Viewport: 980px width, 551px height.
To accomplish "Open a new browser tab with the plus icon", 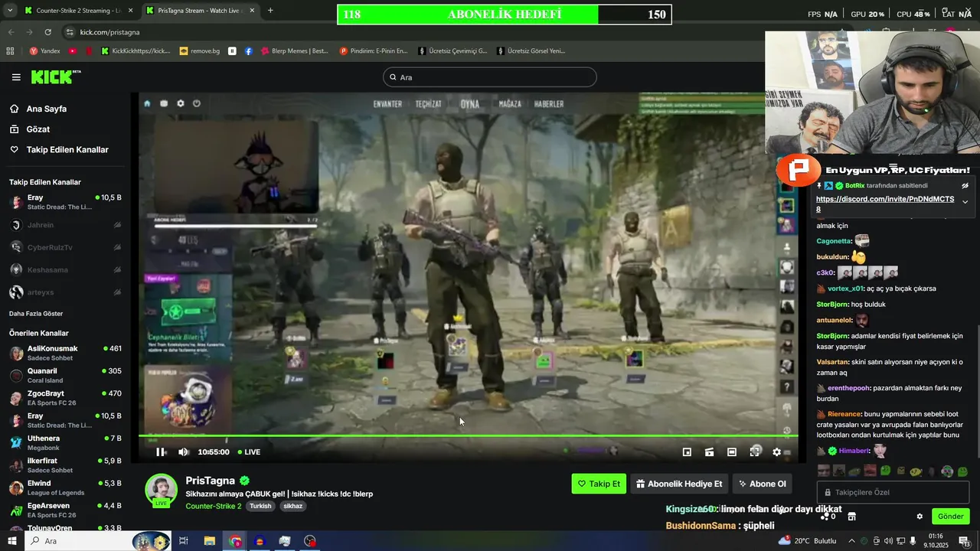I will point(270,11).
